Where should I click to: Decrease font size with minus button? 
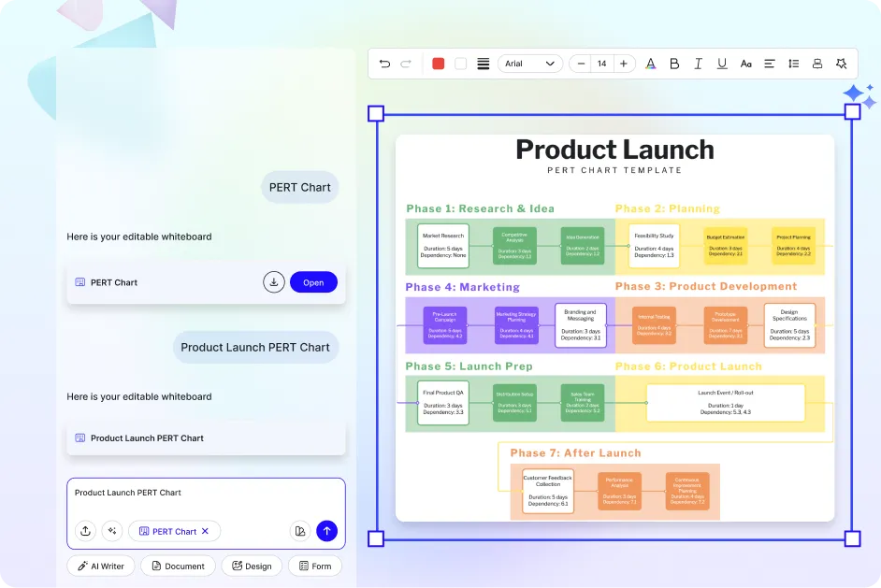coord(581,64)
